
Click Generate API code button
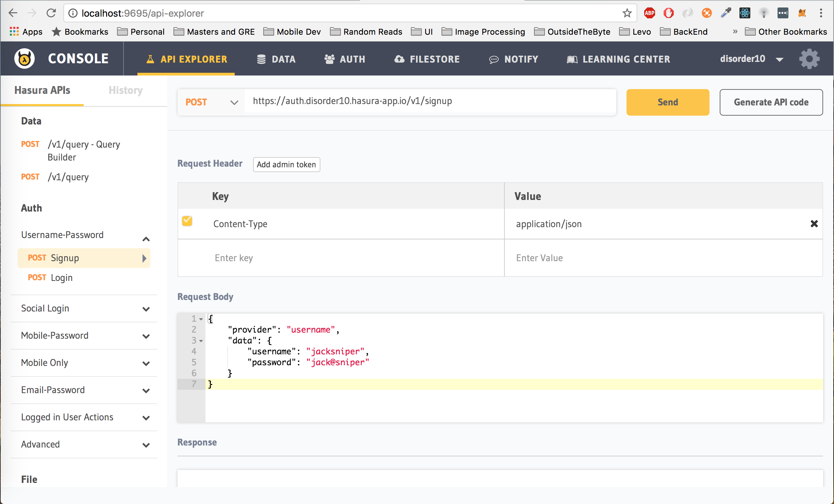point(771,102)
